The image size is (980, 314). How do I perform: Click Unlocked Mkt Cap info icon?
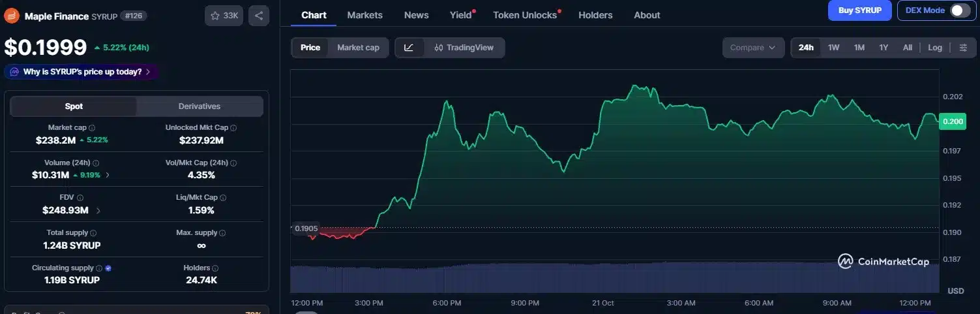(233, 128)
